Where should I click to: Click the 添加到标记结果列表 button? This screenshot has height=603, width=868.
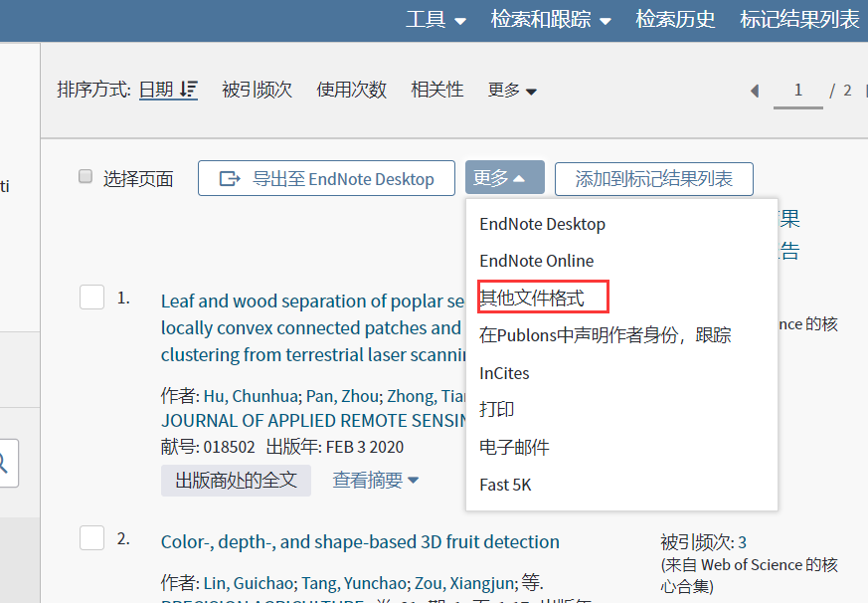click(653, 178)
